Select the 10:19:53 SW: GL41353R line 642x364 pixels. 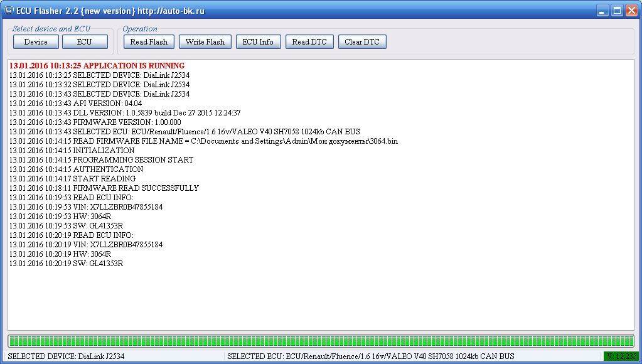[x=66, y=226]
